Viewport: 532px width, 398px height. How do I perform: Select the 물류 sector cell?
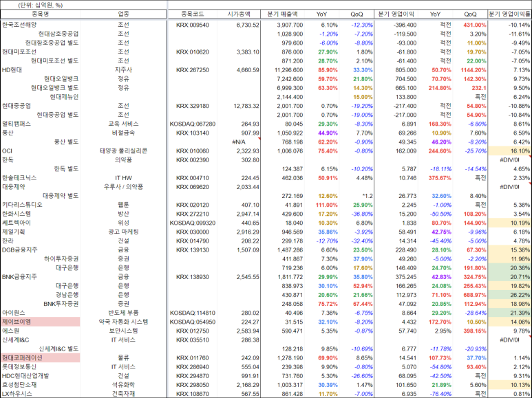(123, 357)
